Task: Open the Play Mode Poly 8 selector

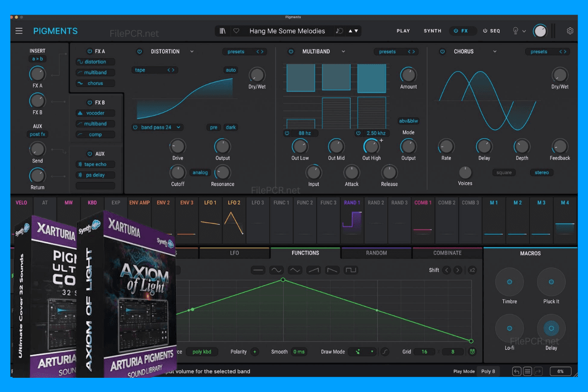Action: pyautogui.click(x=488, y=371)
